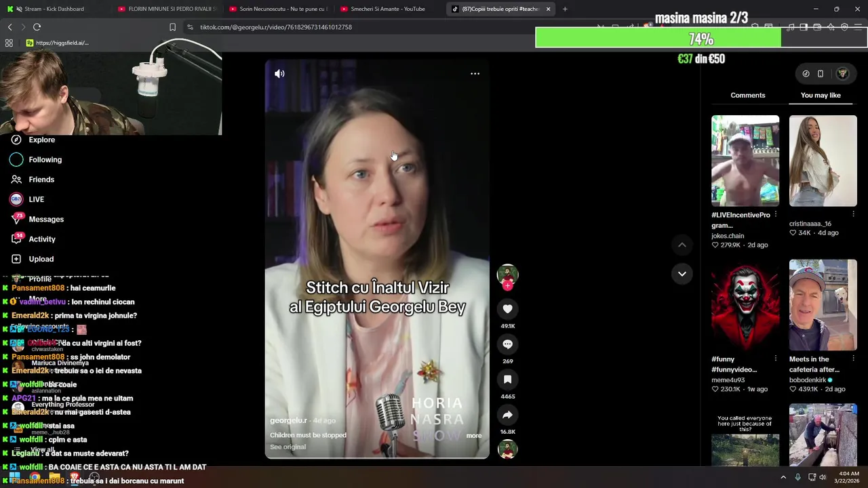The width and height of the screenshot is (868, 488).
Task: Click the bookmark icon beside address bar
Action: tap(172, 27)
